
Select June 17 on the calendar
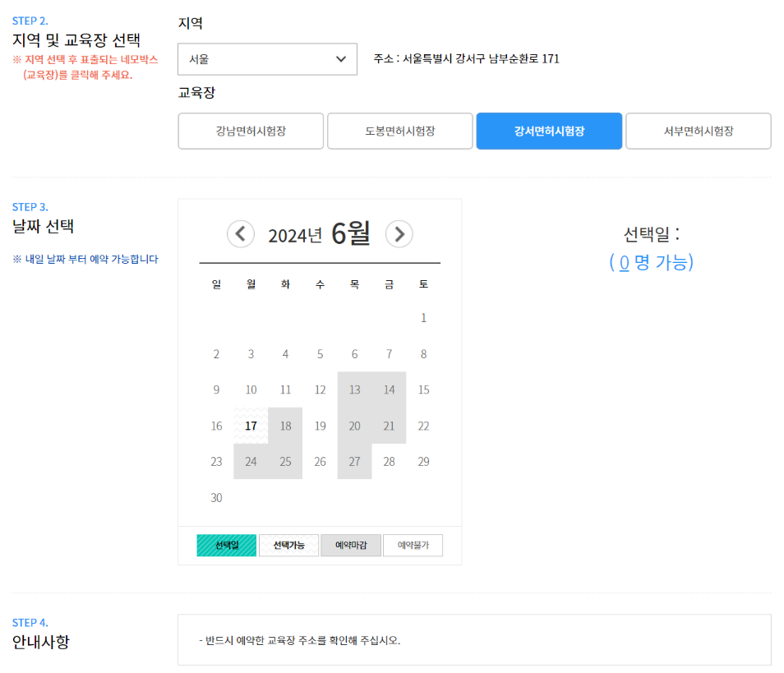click(251, 426)
